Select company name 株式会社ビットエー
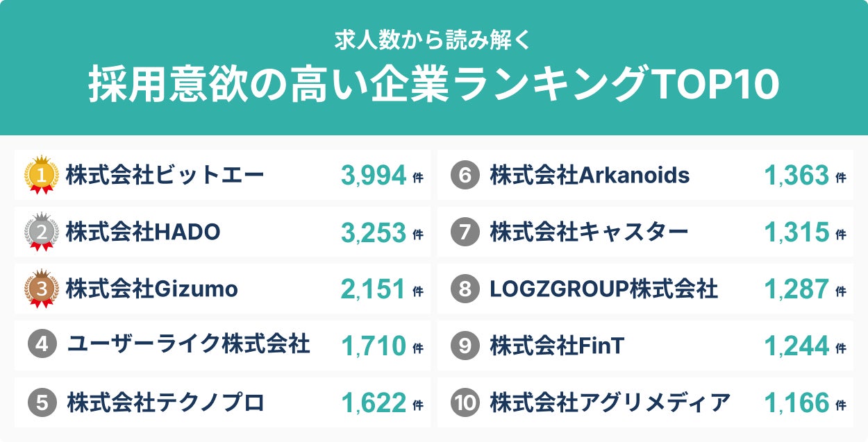 (165, 176)
